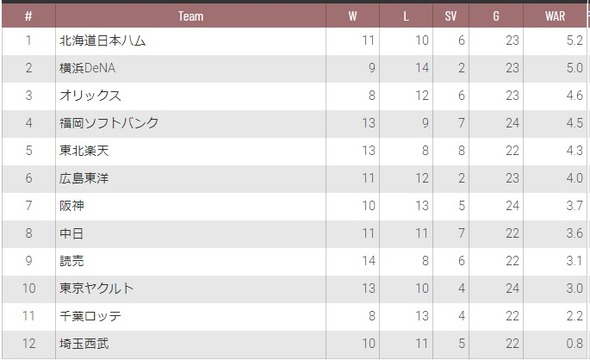The height and width of the screenshot is (360, 590).
Task: Sort table by WAR column header
Action: (555, 16)
